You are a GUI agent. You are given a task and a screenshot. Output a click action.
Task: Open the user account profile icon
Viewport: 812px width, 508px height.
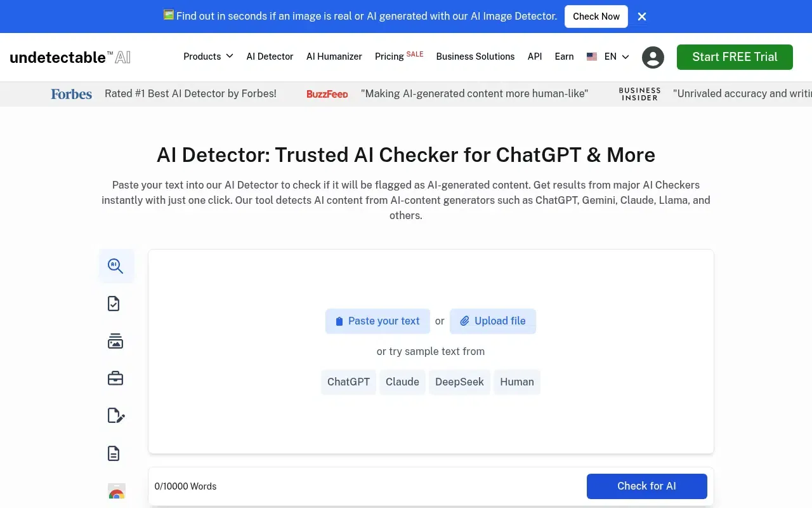point(653,57)
